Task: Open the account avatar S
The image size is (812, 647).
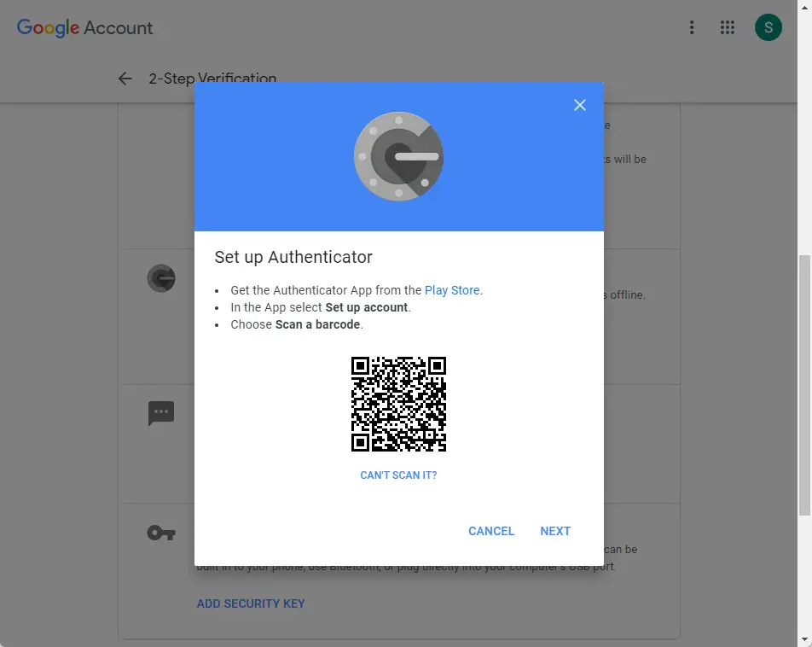Action: [768, 27]
